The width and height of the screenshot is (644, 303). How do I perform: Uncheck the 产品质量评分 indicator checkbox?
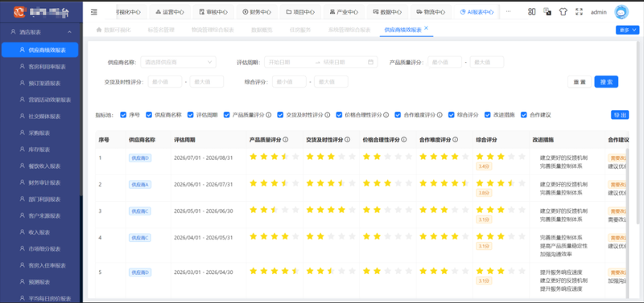tap(227, 115)
